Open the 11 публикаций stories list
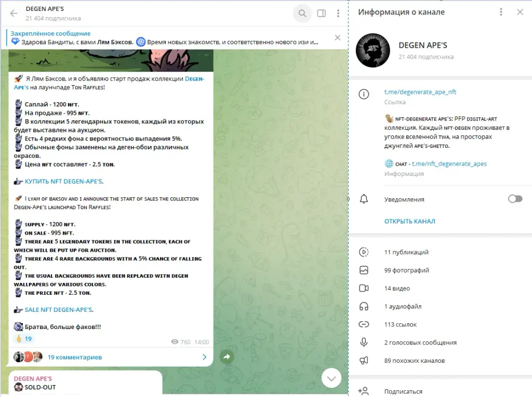Image resolution: width=532 pixels, height=397 pixels. click(441, 252)
